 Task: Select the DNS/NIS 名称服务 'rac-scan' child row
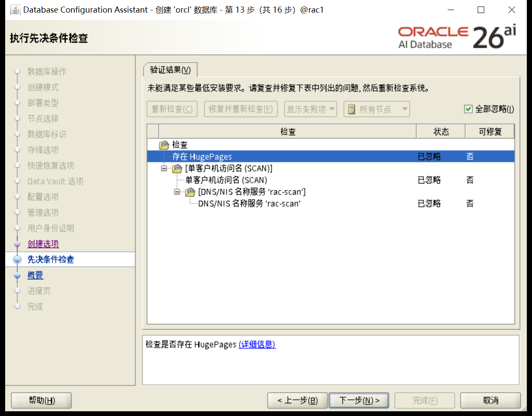[x=331, y=203]
